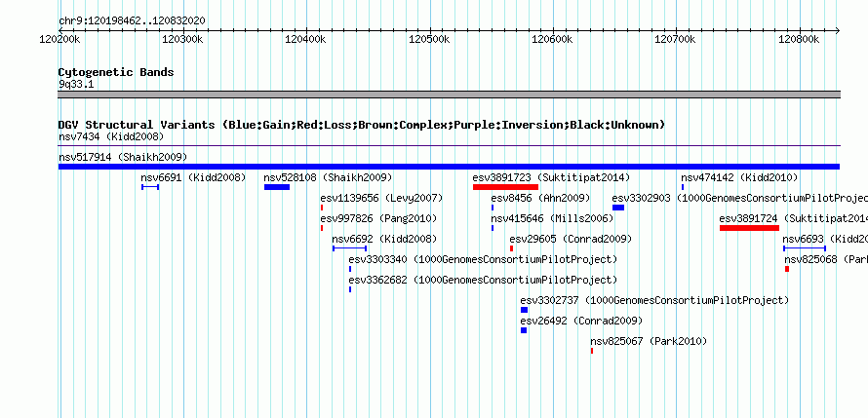Click the nsv474142 small blue marker

[x=683, y=187]
